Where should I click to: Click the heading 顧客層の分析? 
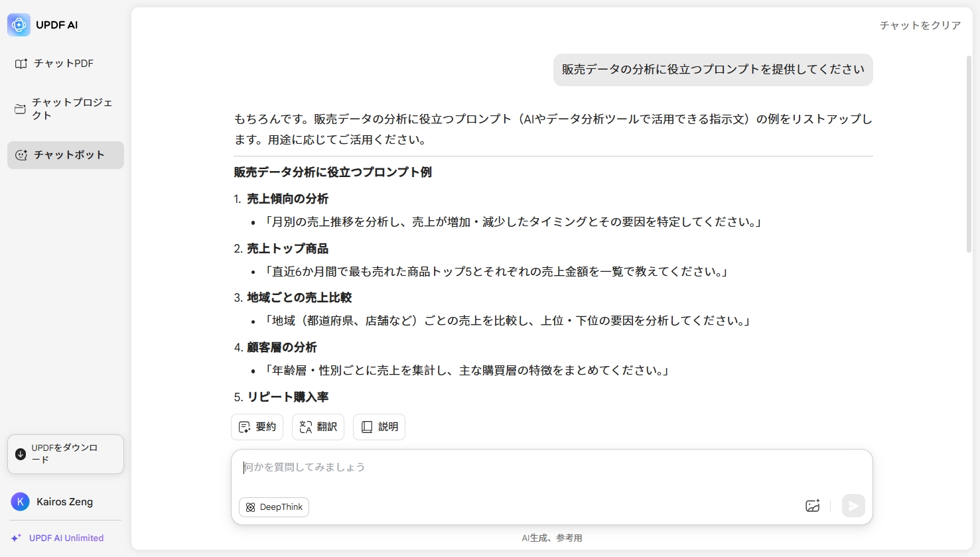(x=281, y=347)
